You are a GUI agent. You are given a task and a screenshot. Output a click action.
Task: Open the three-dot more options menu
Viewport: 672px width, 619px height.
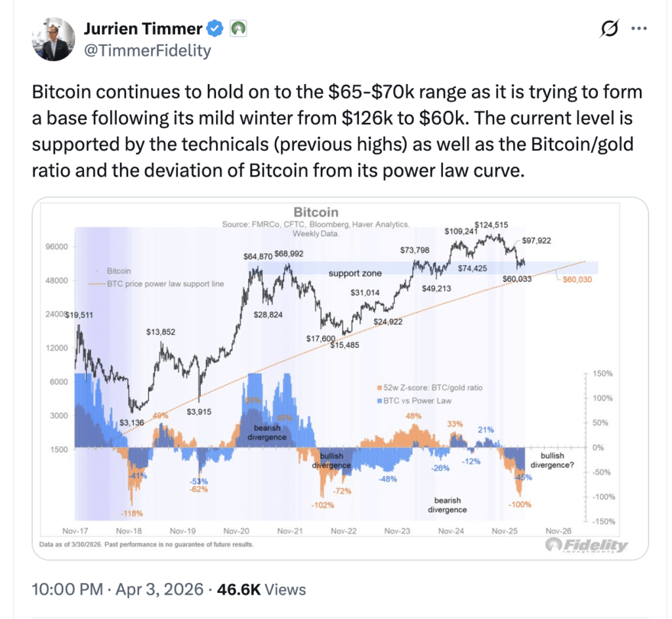point(639,29)
